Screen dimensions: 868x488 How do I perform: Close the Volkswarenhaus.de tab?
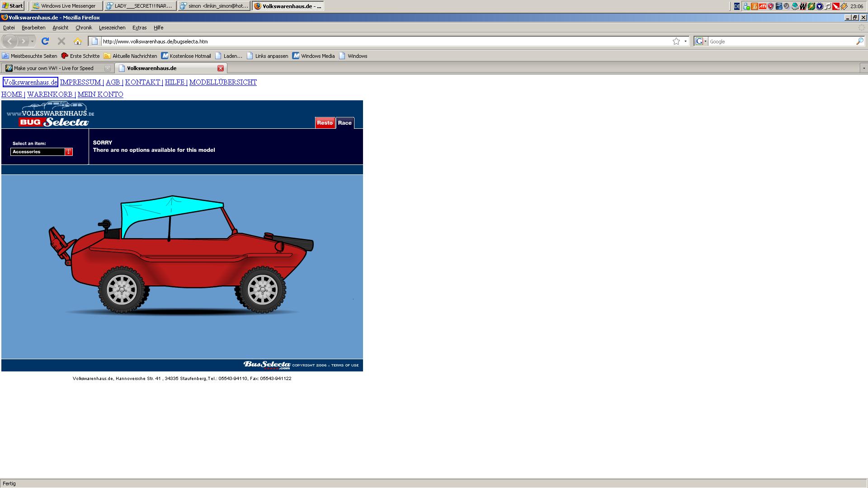pos(221,68)
